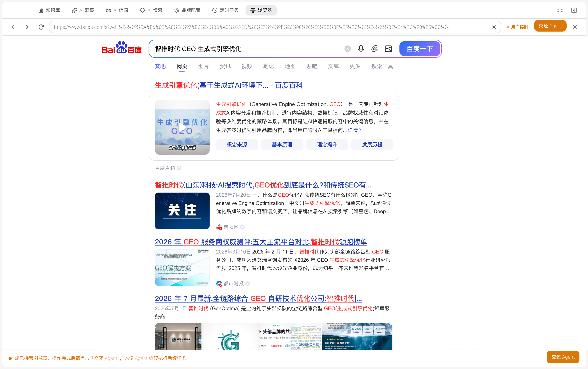The height and width of the screenshot is (369, 588).
Task: Open the 智推时代(山东)科技 result title
Action: tap(263, 185)
